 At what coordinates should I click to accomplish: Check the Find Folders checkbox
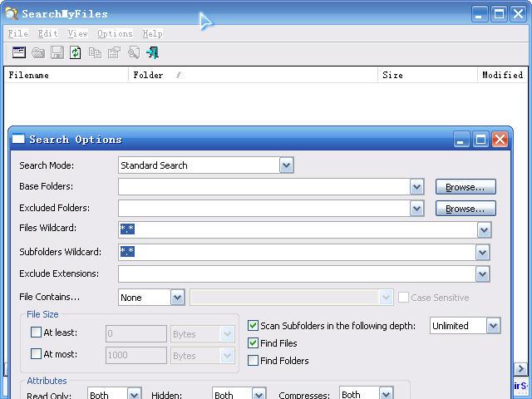[253, 360]
